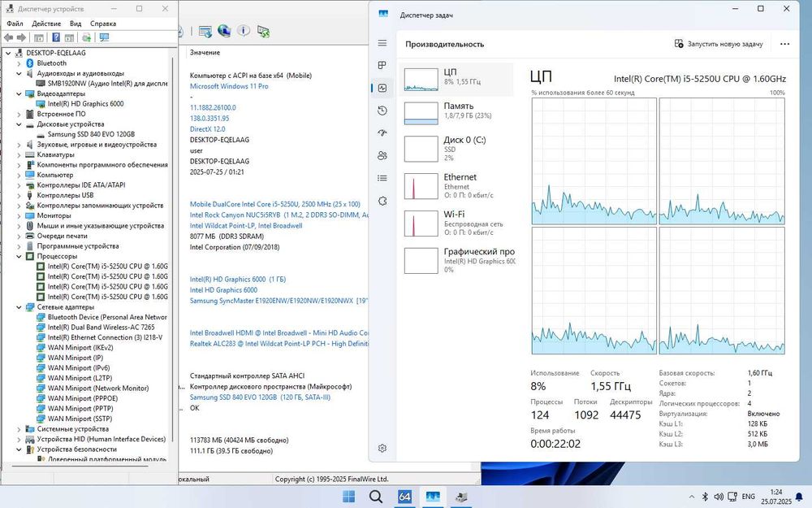Screen dimensions: 812x508
Task: Click the Значение column header in AIDA64
Action: click(205, 52)
